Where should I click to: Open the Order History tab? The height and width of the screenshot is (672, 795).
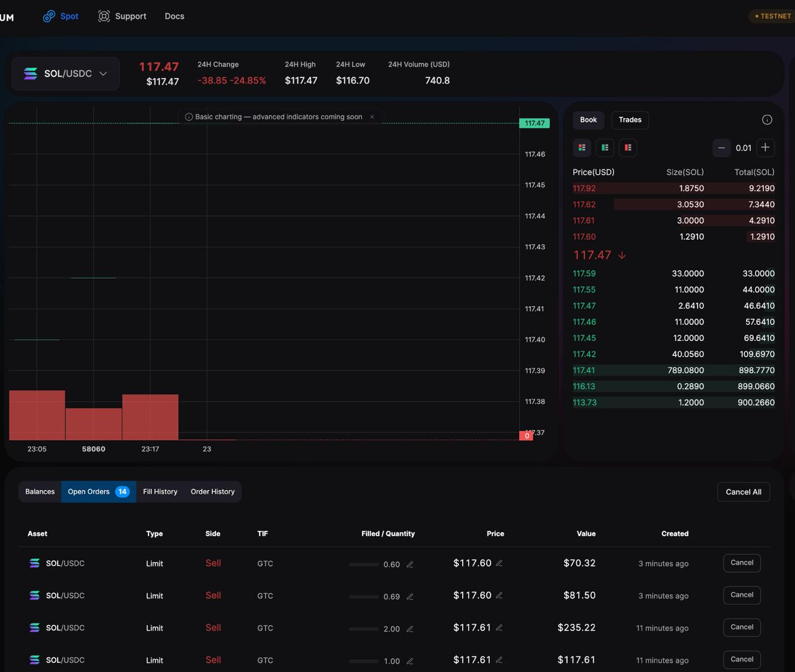tap(212, 492)
